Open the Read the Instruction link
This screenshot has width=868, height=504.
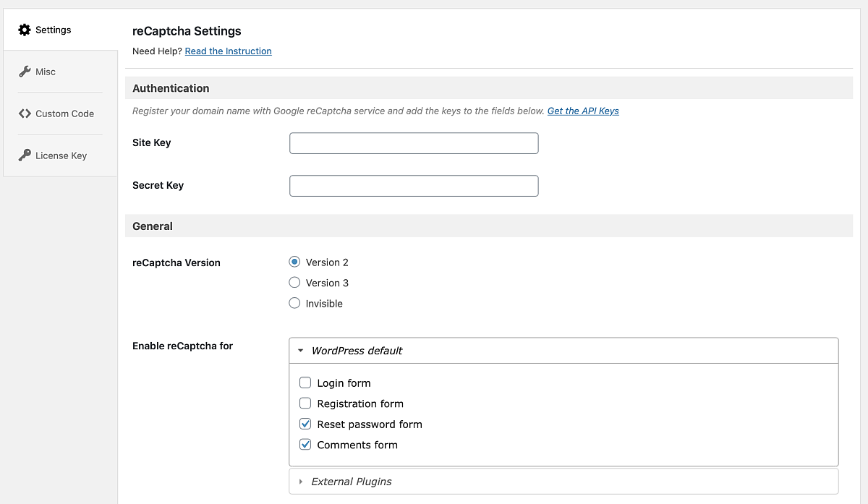coord(228,51)
